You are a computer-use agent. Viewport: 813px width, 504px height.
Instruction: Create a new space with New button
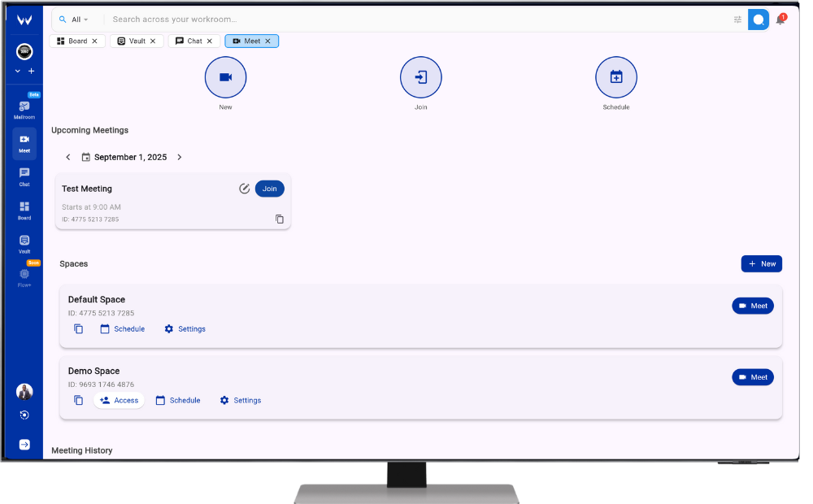click(761, 263)
